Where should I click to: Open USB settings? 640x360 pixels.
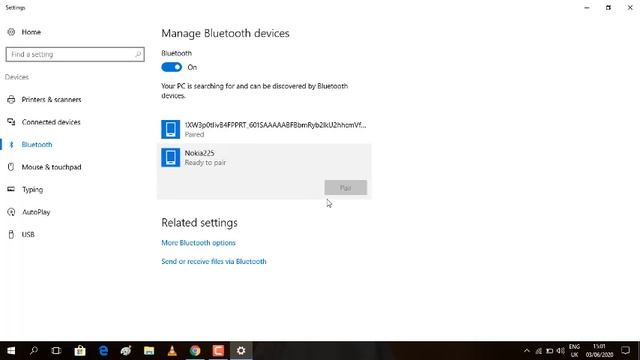pos(28,234)
